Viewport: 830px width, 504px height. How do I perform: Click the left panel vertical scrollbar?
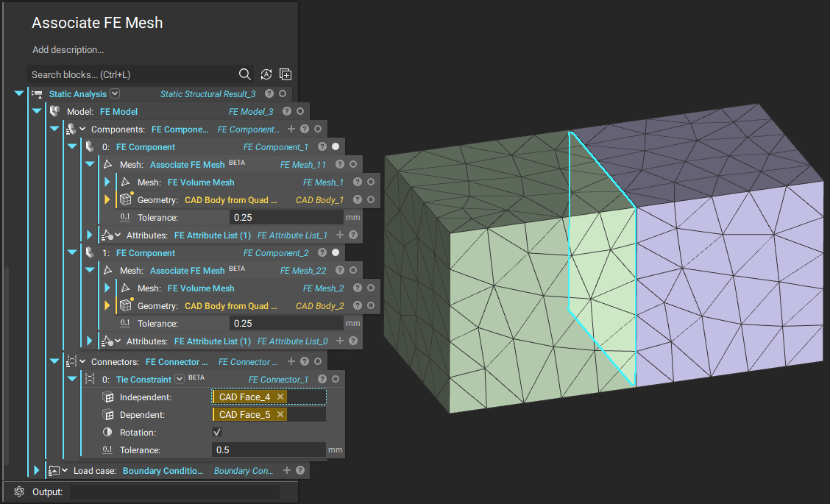[x=7, y=365]
